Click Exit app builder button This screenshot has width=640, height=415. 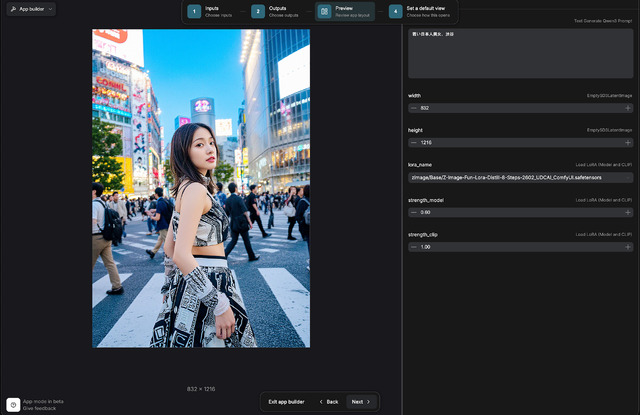(x=286, y=401)
